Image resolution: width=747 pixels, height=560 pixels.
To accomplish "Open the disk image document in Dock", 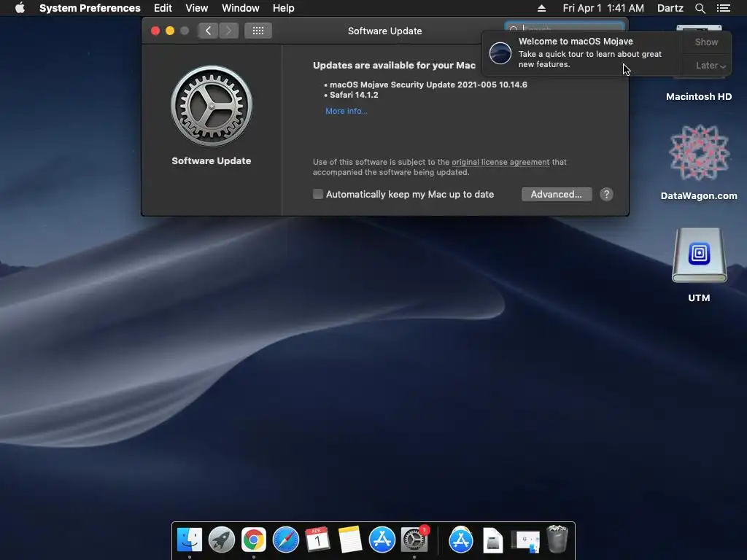I will 492,540.
